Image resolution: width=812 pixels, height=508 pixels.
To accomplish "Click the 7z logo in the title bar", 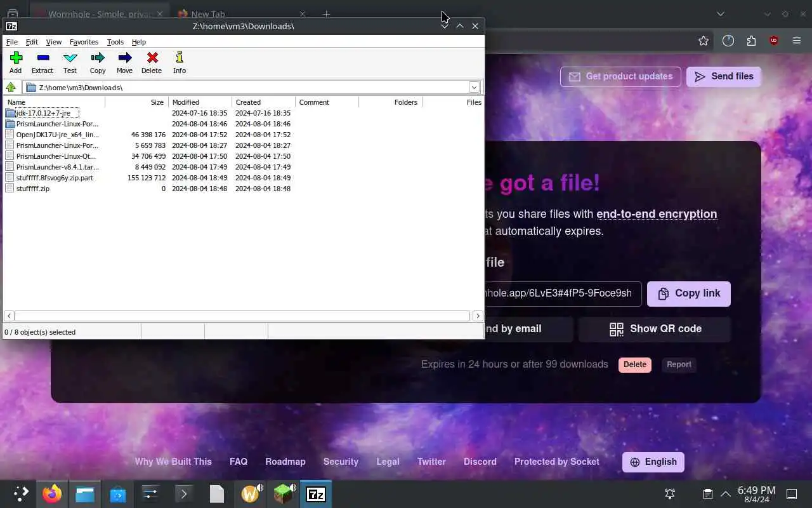I will [x=11, y=26].
